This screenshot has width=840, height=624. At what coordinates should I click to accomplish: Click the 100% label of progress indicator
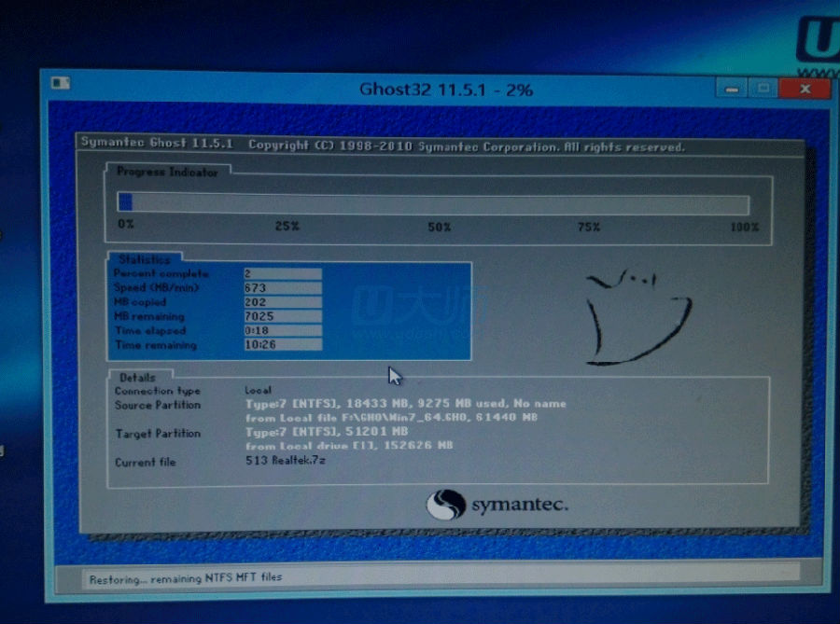[744, 227]
